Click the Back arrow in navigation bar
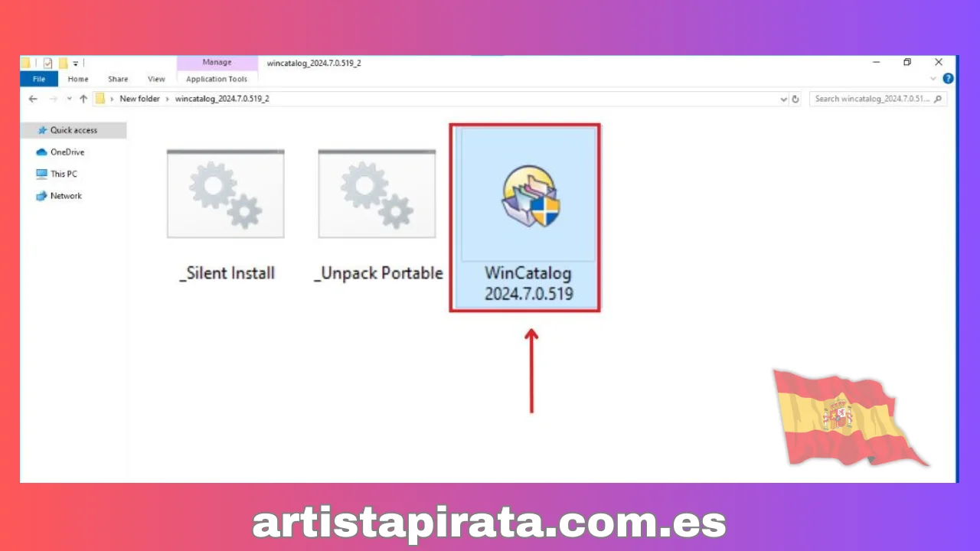 tap(33, 99)
